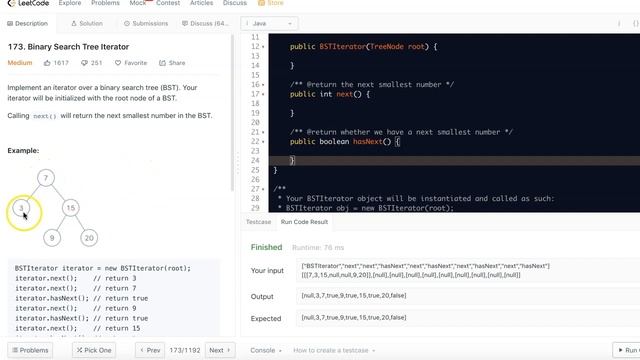Click the code line BSTIterator iterator = new BSTIterator(root);
Viewport: 640px width, 360px height.
click(x=103, y=269)
